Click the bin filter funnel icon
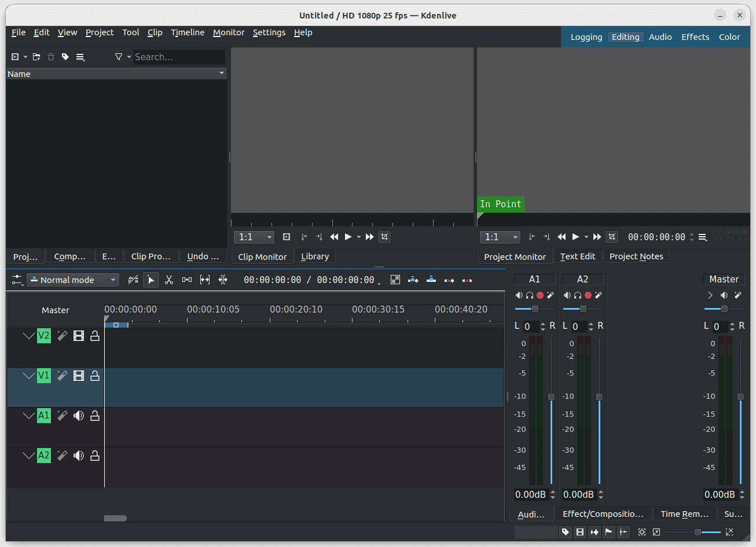 (x=119, y=57)
